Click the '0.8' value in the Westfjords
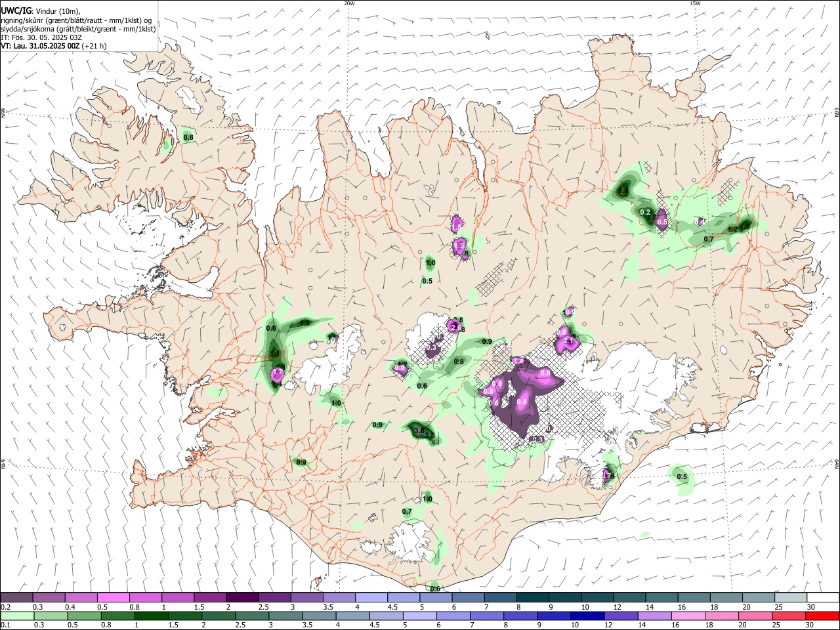 pos(188,138)
